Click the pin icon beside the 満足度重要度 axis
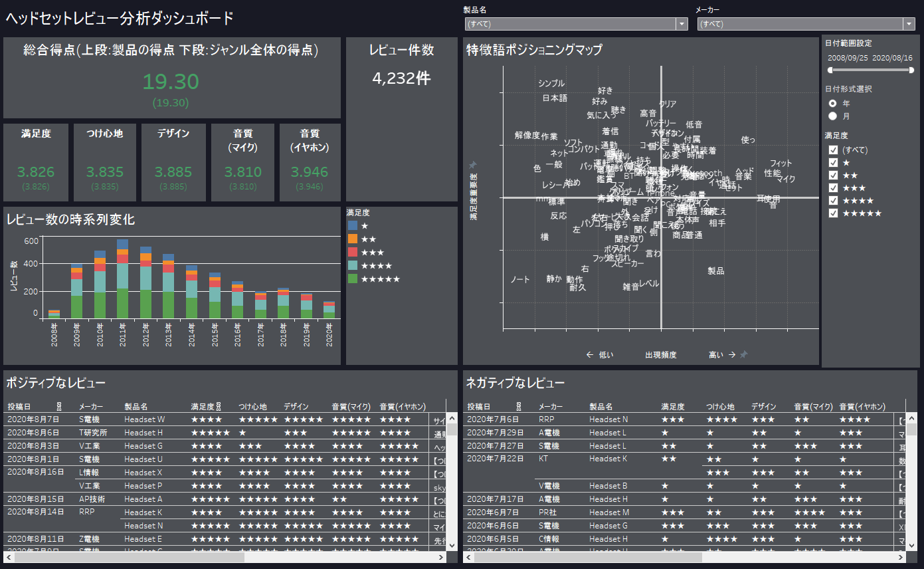 click(x=473, y=164)
